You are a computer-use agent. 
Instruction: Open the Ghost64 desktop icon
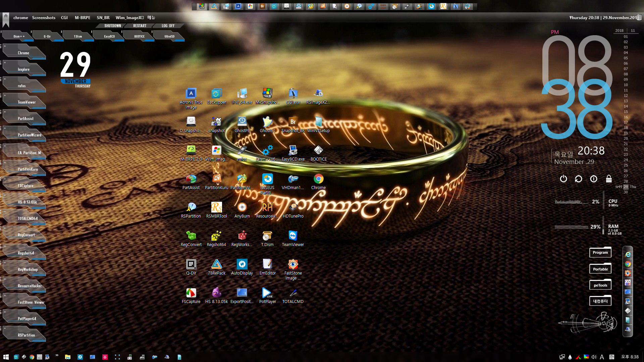267,125
